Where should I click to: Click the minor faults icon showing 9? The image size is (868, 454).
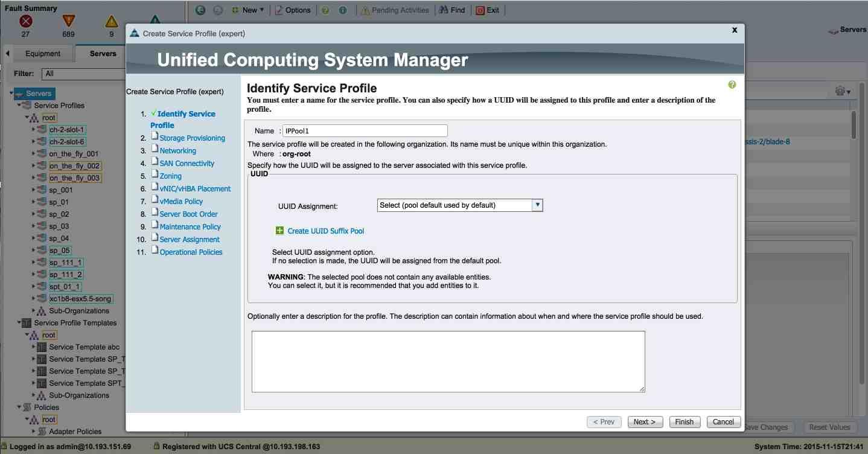tap(112, 22)
